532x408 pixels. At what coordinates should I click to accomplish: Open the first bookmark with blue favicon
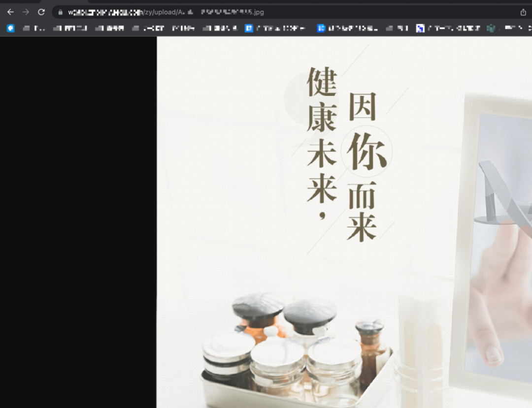[10, 28]
